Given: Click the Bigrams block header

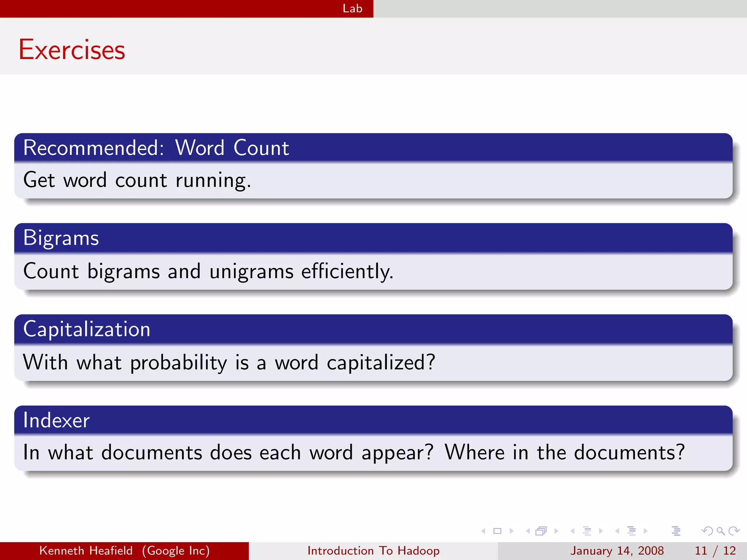Looking at the screenshot, I should (373, 238).
